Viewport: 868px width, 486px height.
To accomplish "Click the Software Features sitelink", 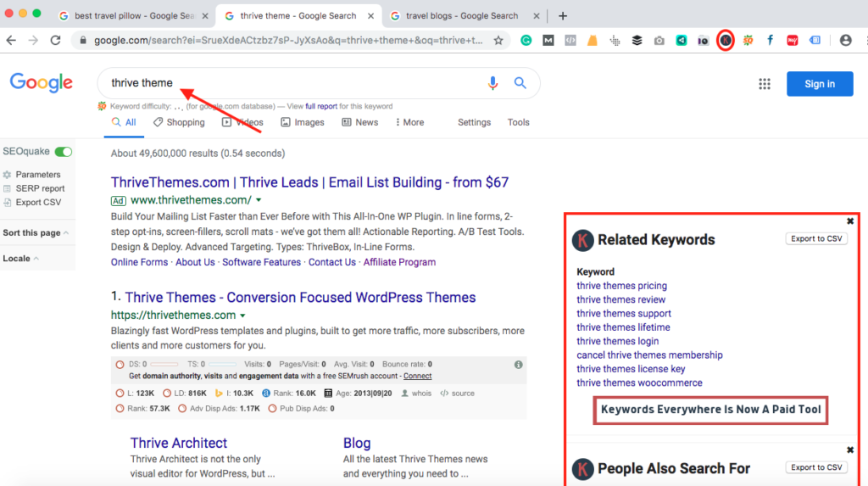I will click(261, 262).
